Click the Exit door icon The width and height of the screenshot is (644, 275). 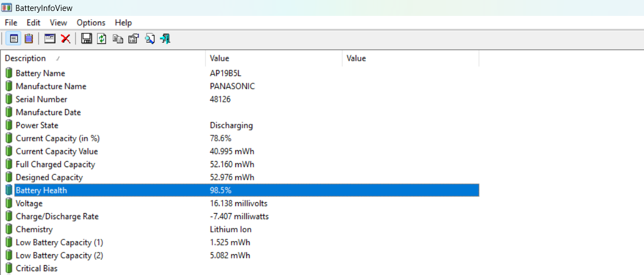click(x=166, y=39)
